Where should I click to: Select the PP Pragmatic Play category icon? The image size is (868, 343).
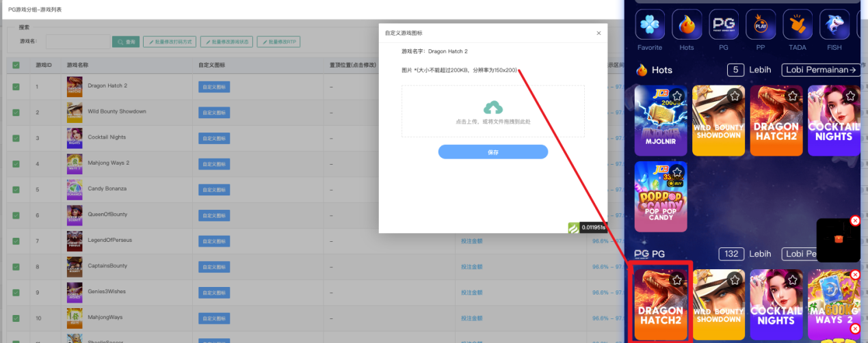pos(761,25)
